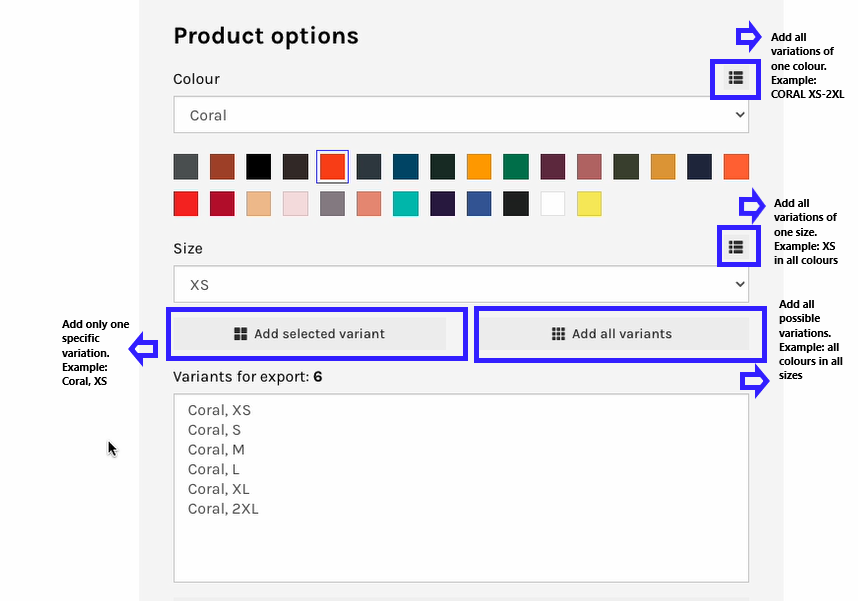The image size is (858, 601).
Task: Click "Coral, 2XL" in the variants list
Action: (223, 509)
